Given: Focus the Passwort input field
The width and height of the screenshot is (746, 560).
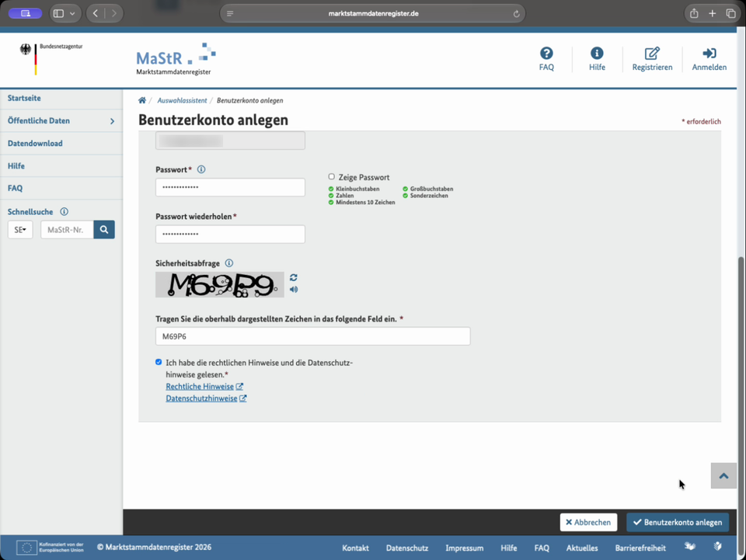Looking at the screenshot, I should (x=230, y=187).
